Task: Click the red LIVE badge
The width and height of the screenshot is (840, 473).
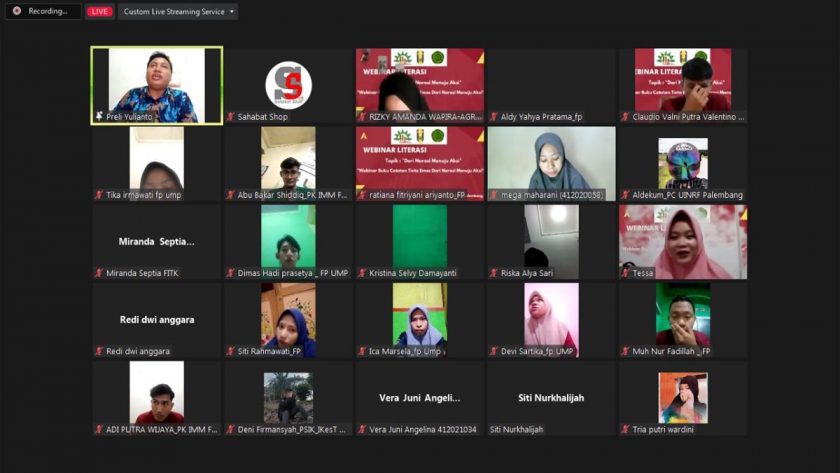Action: pyautogui.click(x=99, y=11)
